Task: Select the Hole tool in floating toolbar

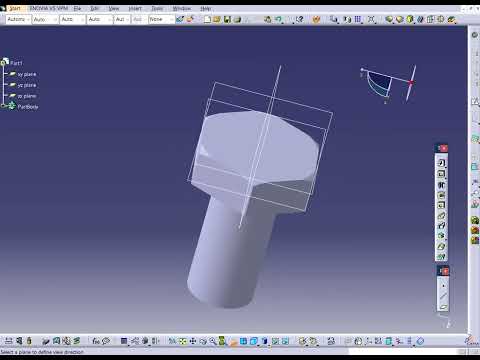Action: pos(441,205)
